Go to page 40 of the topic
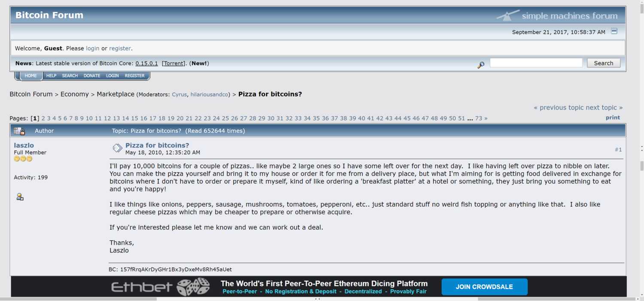Viewport: 644px width, 301px height. click(x=361, y=118)
